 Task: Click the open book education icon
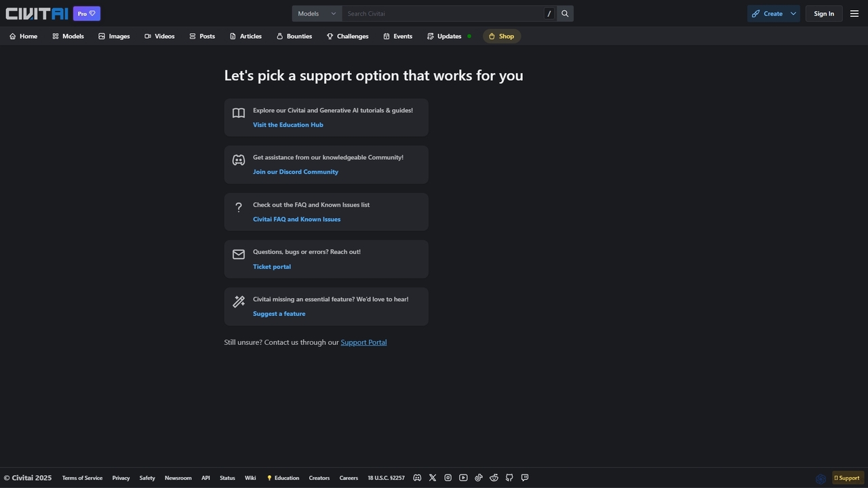[239, 113]
